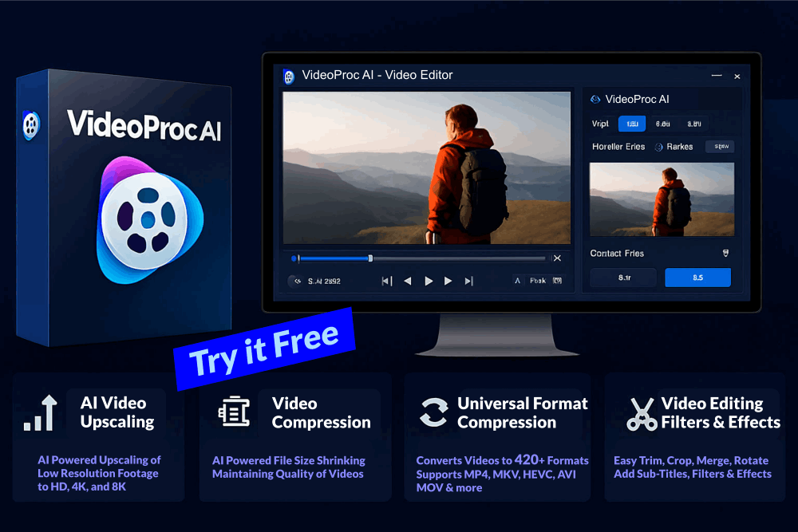
Task: Click the X icon beside the seek bar
Action: (x=557, y=258)
